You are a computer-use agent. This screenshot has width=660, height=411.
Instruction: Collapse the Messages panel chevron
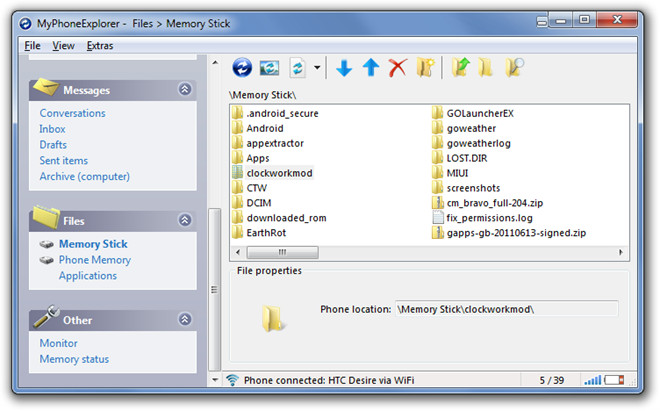185,89
